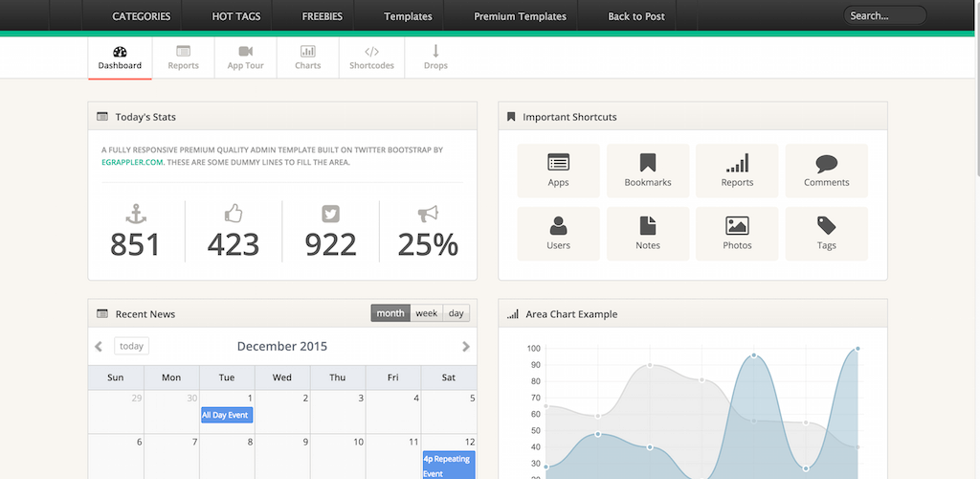
Task: Select FREEBIES in top bar
Action: tap(322, 16)
